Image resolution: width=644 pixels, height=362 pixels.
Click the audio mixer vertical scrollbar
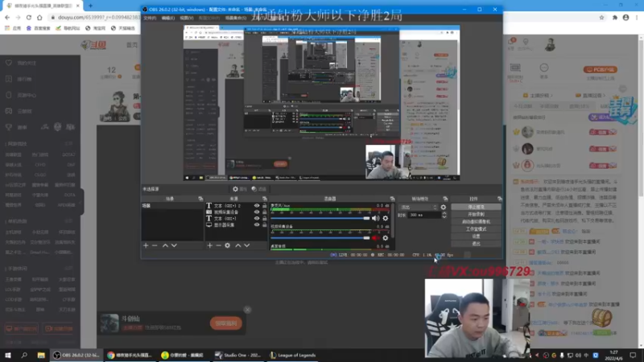pos(393,220)
